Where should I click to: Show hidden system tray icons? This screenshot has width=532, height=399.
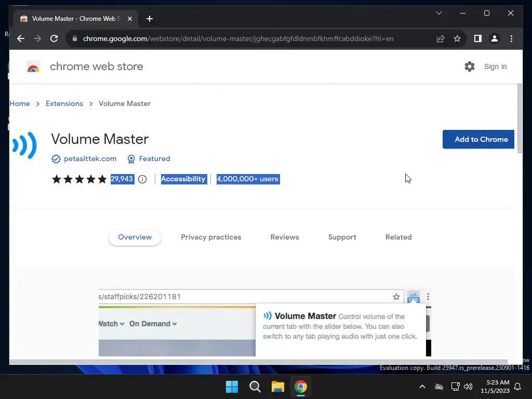pyautogui.click(x=422, y=387)
